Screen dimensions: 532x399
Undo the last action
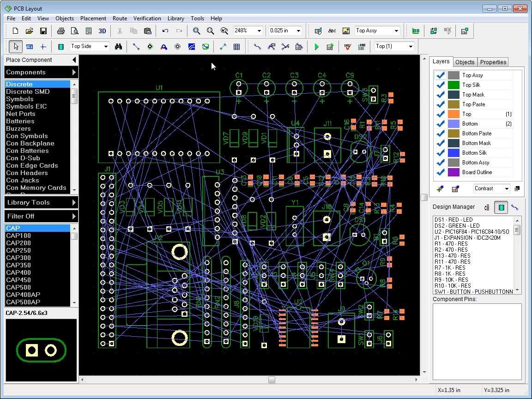[165, 31]
